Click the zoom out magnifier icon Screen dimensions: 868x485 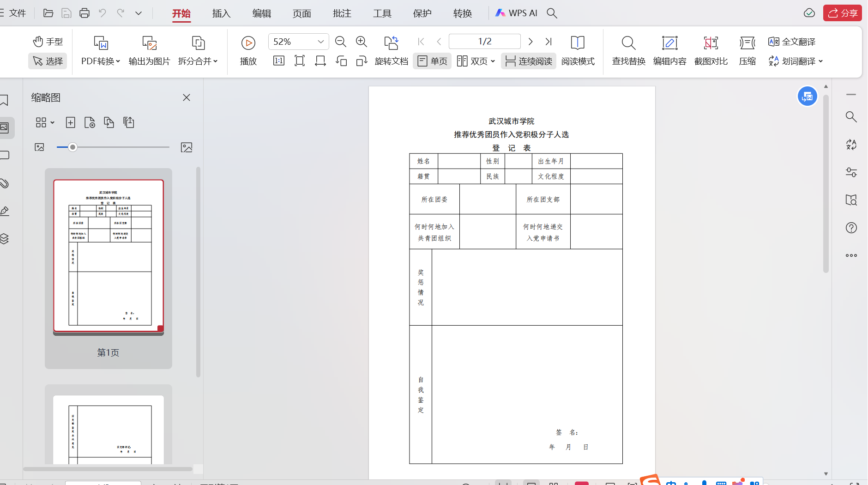340,42
